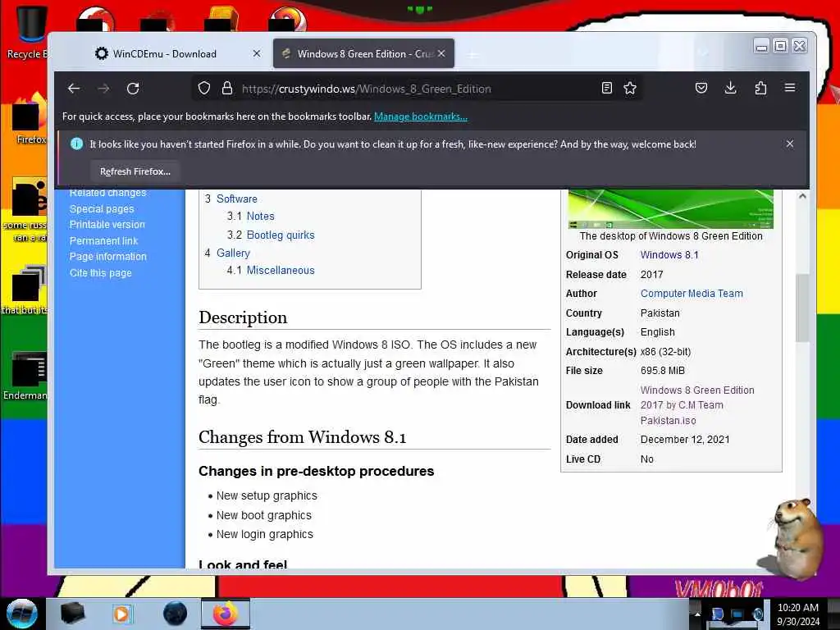The width and height of the screenshot is (840, 630).
Task: Reload the page with the refresh icon
Action: tap(133, 89)
